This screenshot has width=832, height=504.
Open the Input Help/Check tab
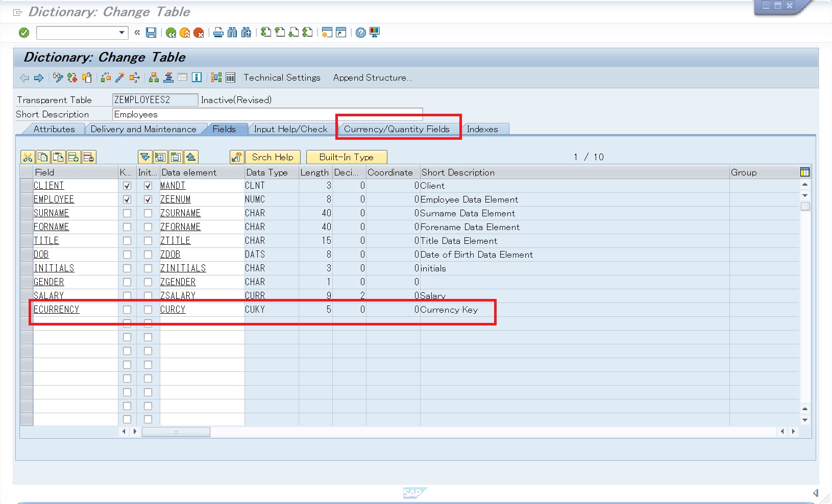[x=291, y=129]
